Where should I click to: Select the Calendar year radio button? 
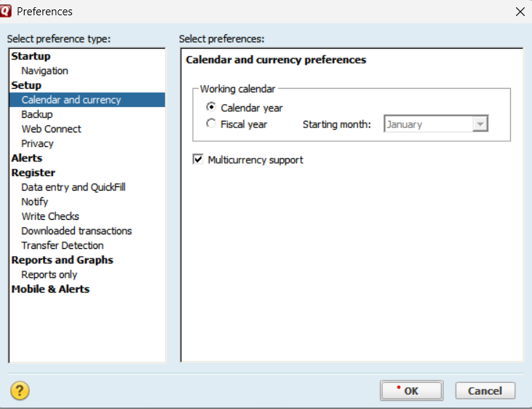coord(211,107)
